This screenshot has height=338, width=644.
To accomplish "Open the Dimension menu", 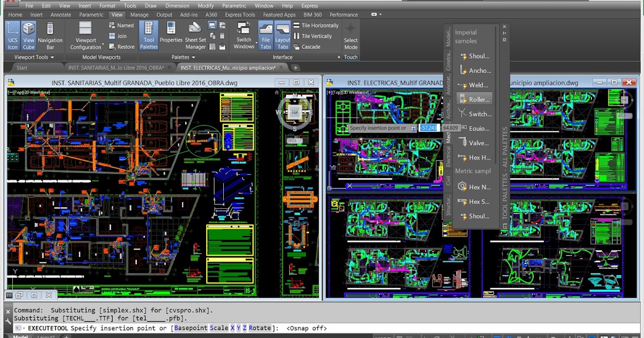I will pyautogui.click(x=177, y=5).
